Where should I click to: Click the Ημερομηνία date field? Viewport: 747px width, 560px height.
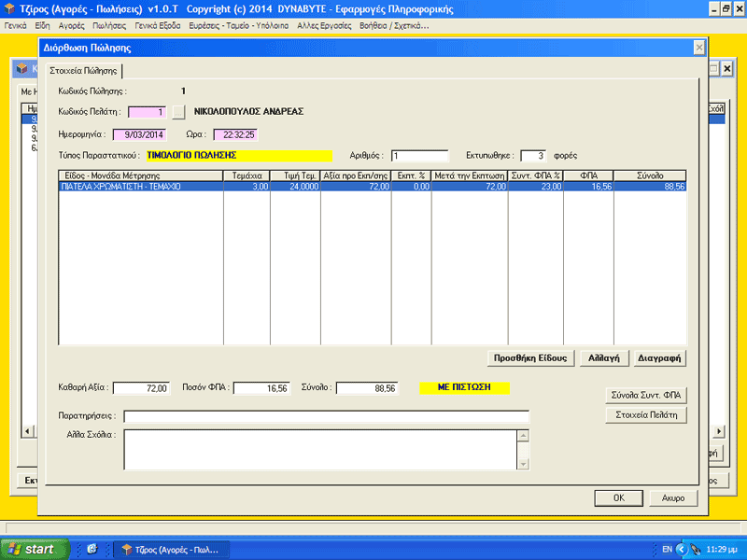coord(140,134)
